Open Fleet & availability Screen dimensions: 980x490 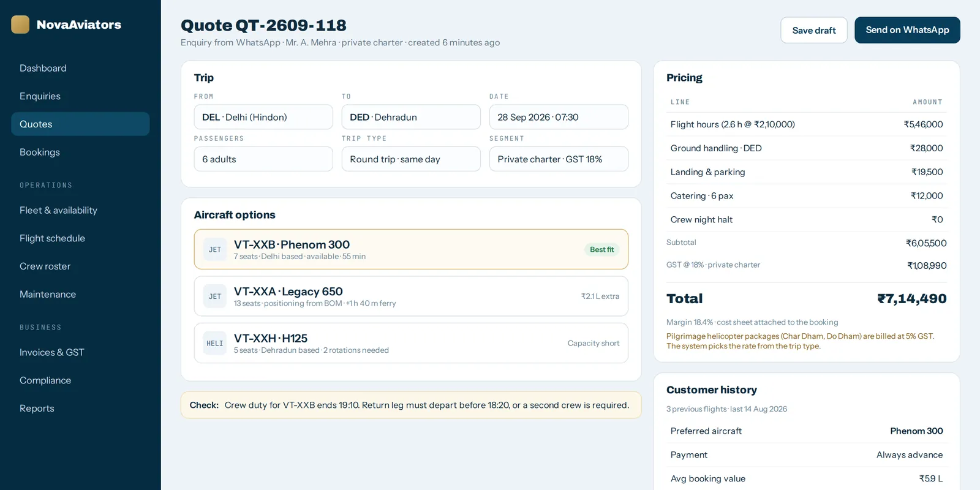coord(80,210)
